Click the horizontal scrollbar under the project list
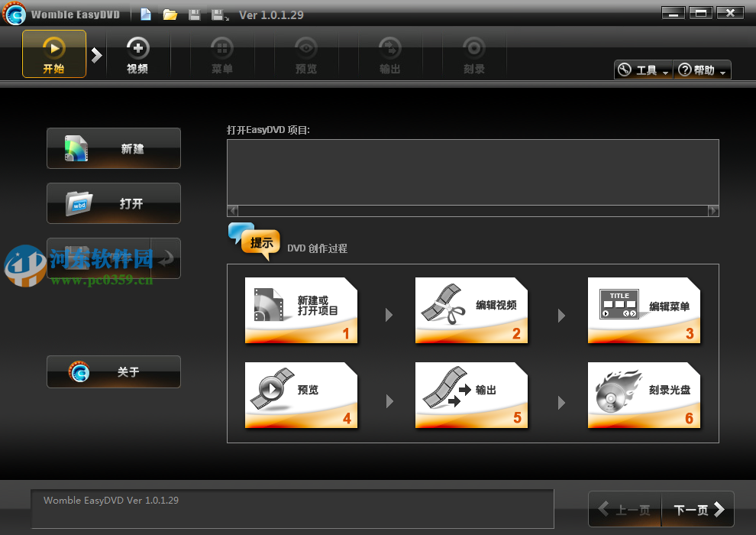This screenshot has height=535, width=756. [473, 210]
